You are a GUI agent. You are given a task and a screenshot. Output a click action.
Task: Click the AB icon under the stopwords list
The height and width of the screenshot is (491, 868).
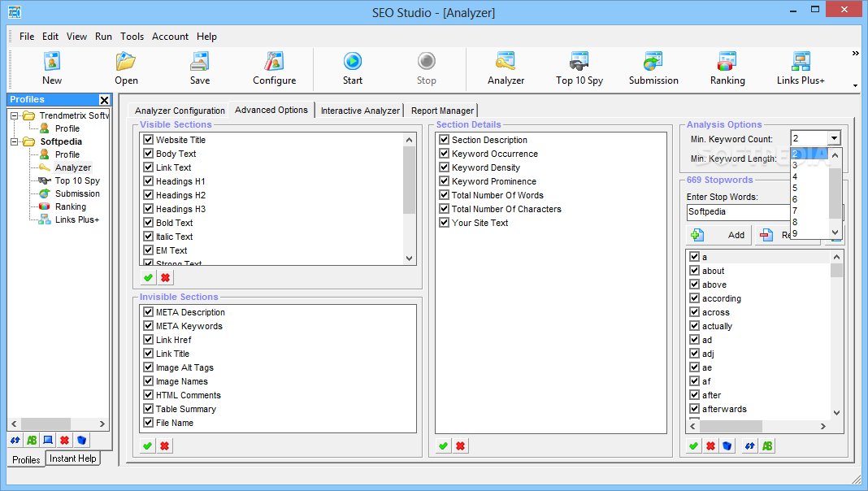[x=767, y=446]
